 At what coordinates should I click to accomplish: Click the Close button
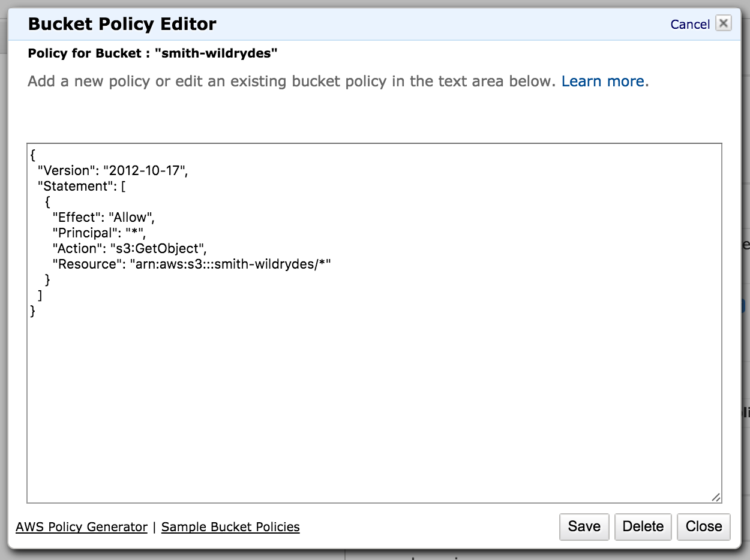tap(704, 526)
